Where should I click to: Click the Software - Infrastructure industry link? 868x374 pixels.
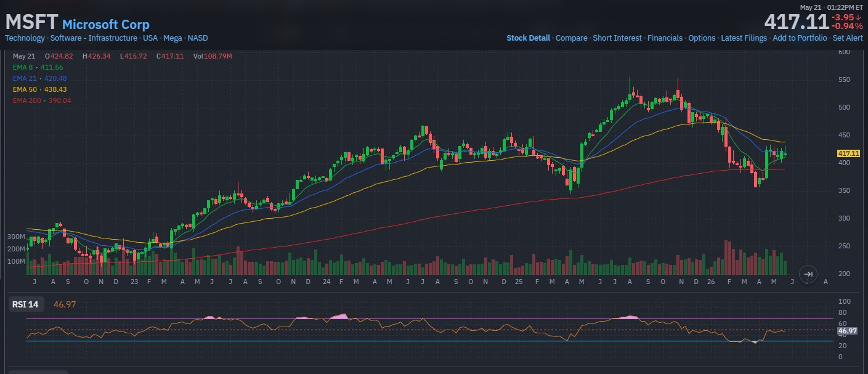click(94, 38)
